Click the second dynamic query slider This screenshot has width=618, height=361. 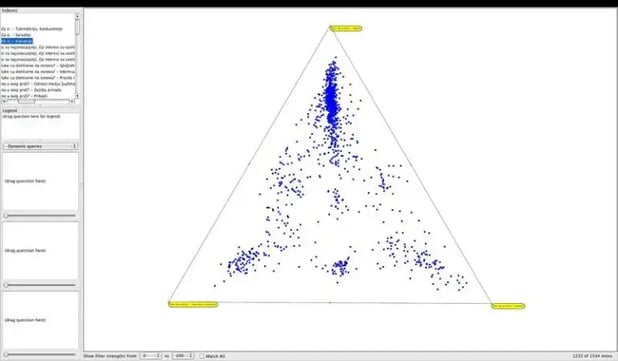pyautogui.click(x=40, y=285)
